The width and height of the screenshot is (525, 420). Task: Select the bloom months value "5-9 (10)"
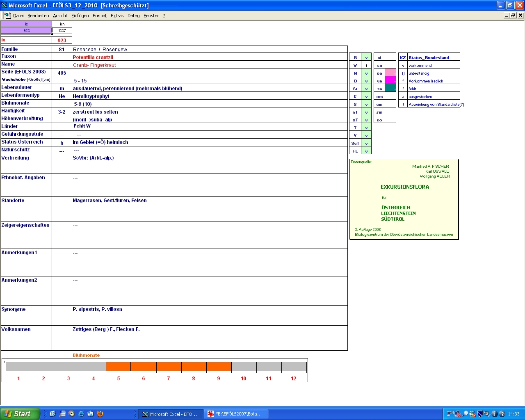point(210,104)
